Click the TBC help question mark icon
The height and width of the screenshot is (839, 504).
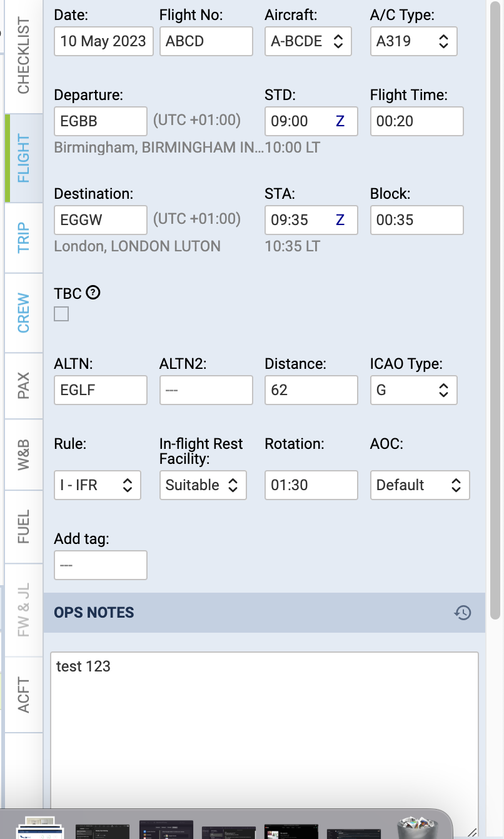(x=93, y=292)
